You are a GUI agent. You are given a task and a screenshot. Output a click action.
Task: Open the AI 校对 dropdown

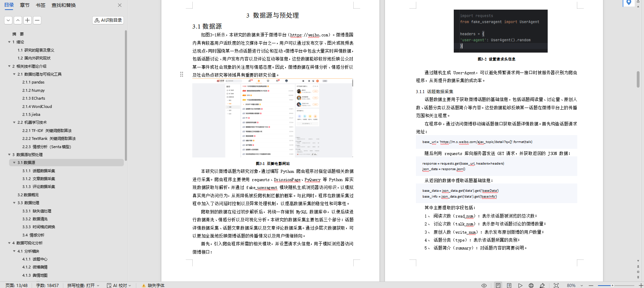click(119, 285)
